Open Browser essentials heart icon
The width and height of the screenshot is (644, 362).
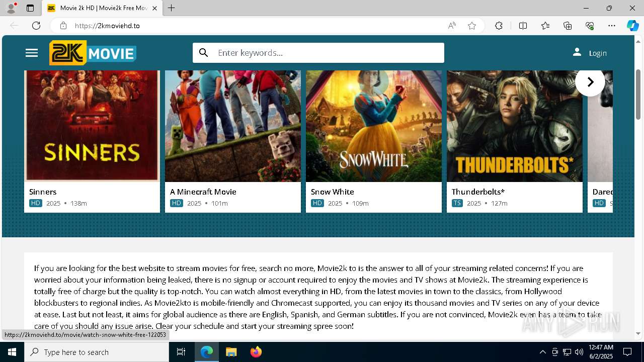[590, 26]
